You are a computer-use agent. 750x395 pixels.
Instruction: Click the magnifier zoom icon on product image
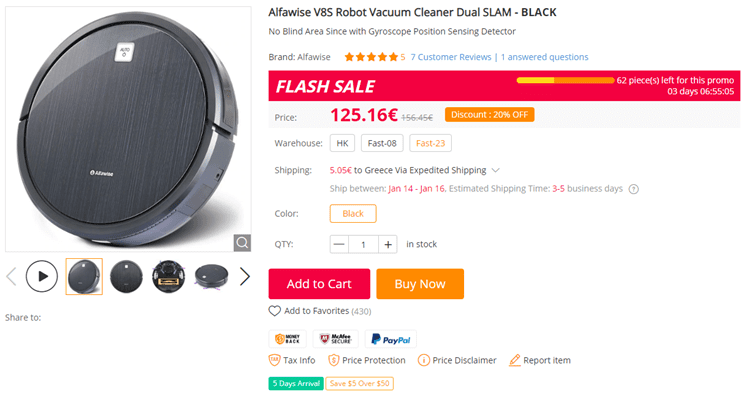pos(242,243)
